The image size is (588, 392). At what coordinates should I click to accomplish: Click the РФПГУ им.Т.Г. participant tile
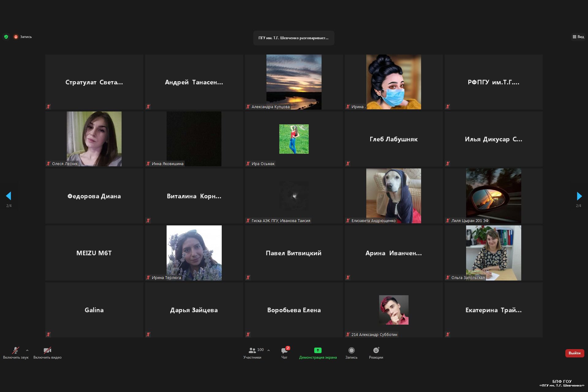tap(494, 82)
